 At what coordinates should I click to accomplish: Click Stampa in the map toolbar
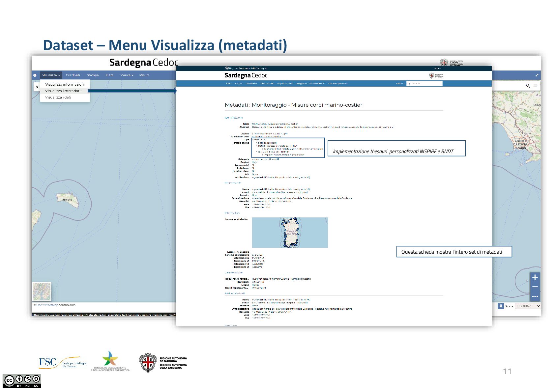93,75
